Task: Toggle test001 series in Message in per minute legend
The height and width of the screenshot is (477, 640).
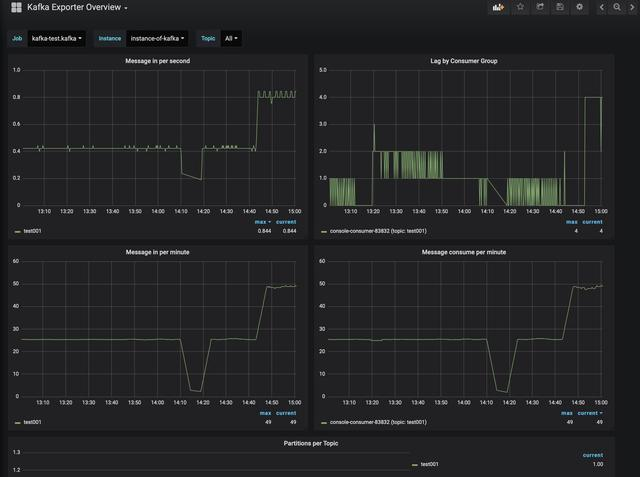Action: point(32,422)
